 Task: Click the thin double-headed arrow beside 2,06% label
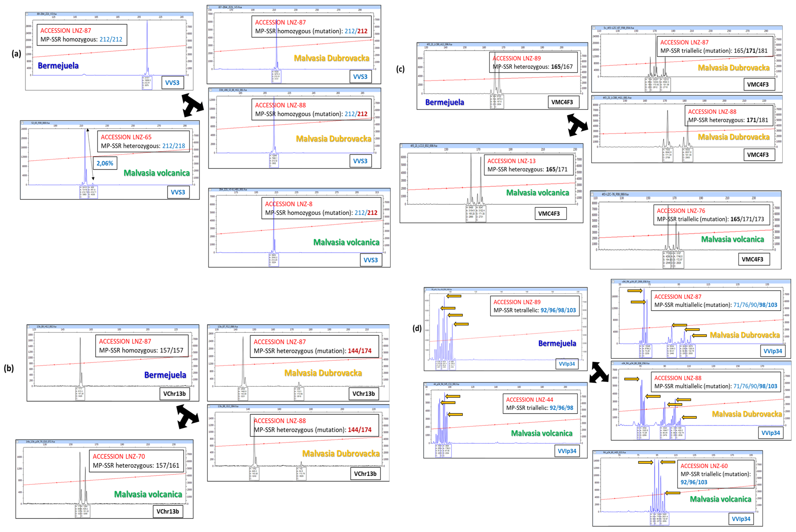coord(90,154)
